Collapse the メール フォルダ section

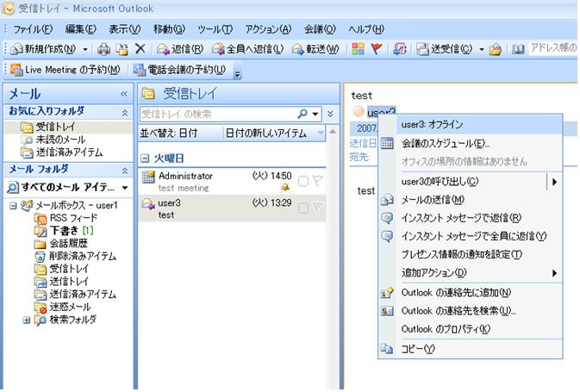[125, 171]
